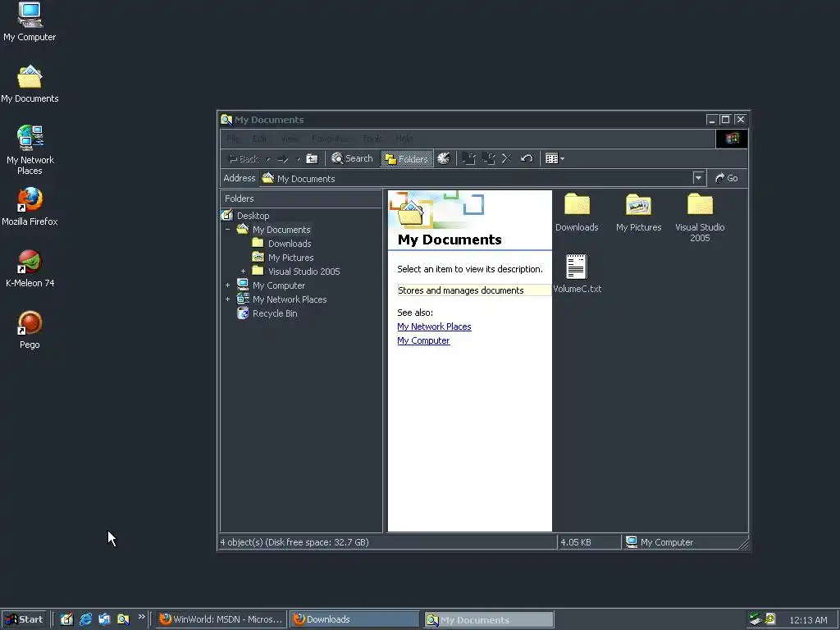The height and width of the screenshot is (630, 840).
Task: Open the Tools menu
Action: tap(372, 139)
